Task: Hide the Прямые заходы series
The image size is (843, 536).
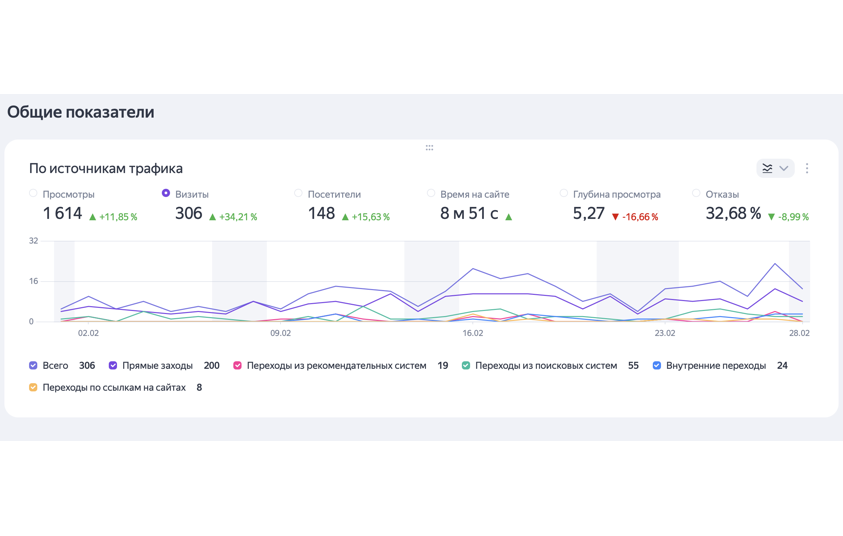Action: [113, 366]
